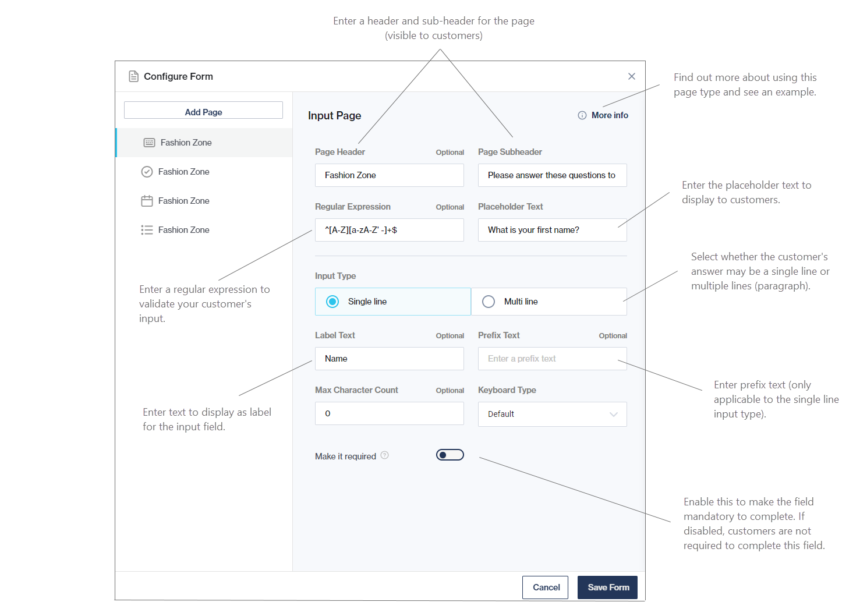The image size is (867, 616).
Task: Click the bulleted list page icon in sidebar
Action: click(x=147, y=230)
